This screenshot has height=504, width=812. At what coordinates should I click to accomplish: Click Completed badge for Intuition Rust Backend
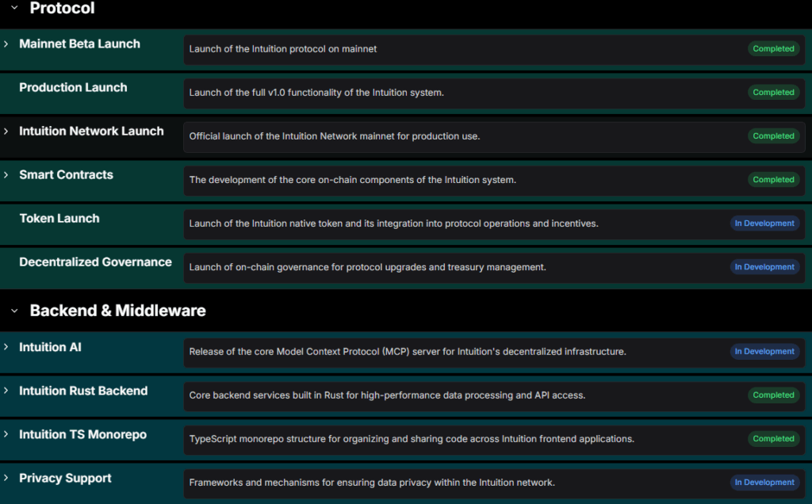[x=773, y=395]
